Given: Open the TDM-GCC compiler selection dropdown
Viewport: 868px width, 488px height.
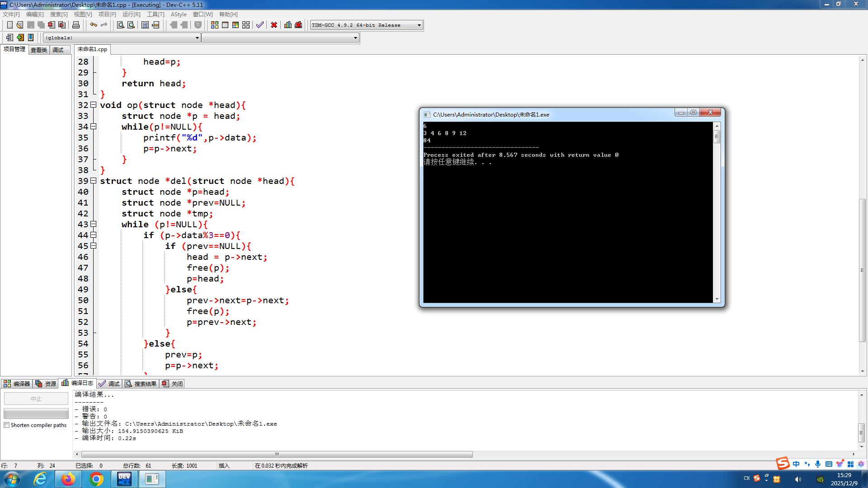Looking at the screenshot, I should (419, 25).
